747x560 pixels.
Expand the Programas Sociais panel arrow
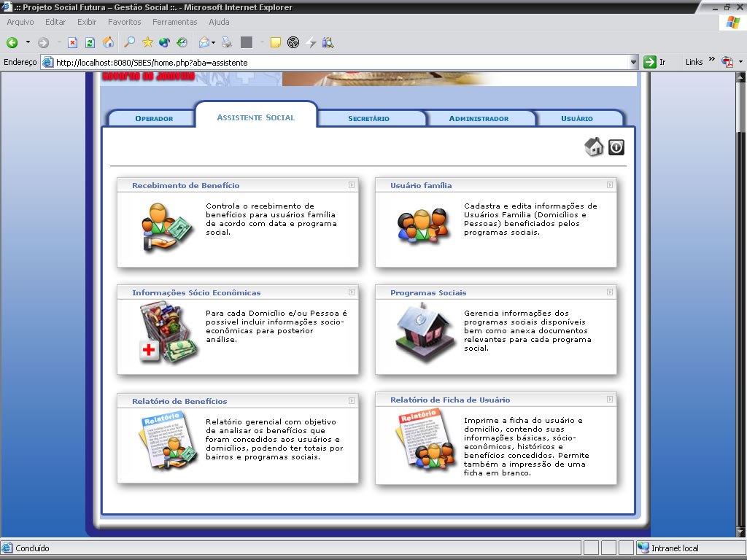pos(610,292)
